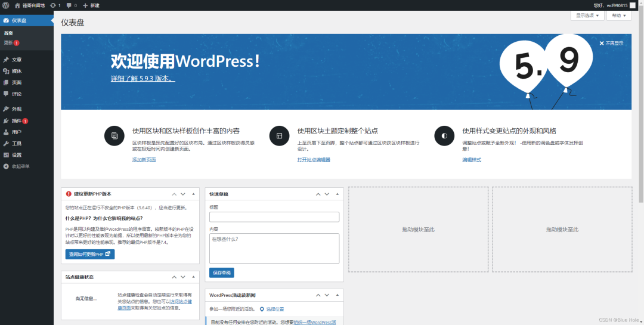Open 插件 plugins in sidebar
Screen dimensions: 644x325
pos(17,120)
